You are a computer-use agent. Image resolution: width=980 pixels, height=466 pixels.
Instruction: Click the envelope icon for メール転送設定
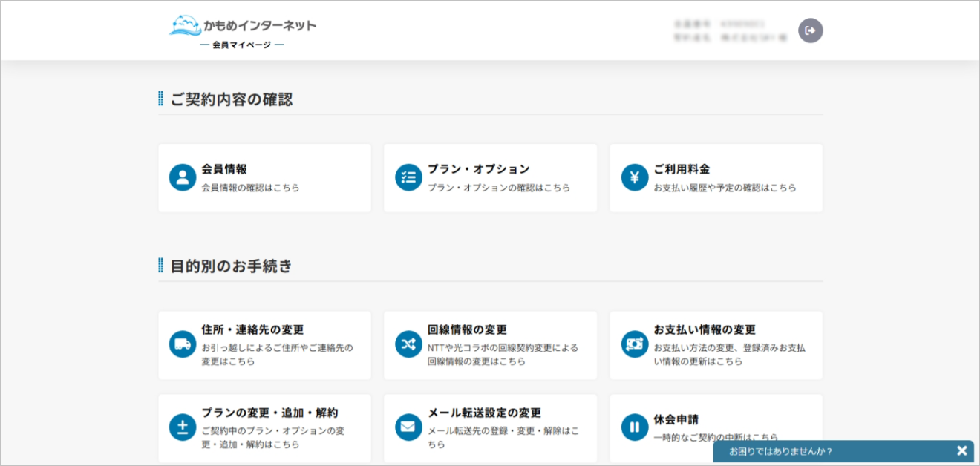[x=408, y=427]
